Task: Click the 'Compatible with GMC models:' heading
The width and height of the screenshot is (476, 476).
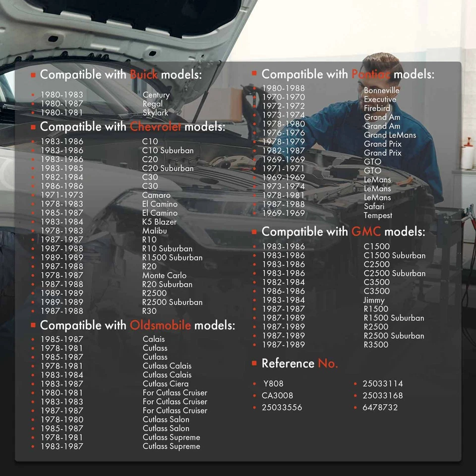Action: point(343,232)
